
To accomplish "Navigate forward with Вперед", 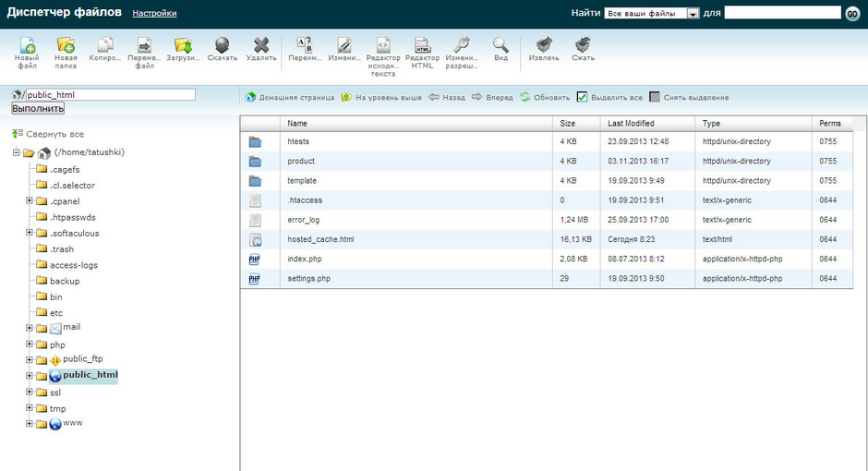I will point(492,97).
